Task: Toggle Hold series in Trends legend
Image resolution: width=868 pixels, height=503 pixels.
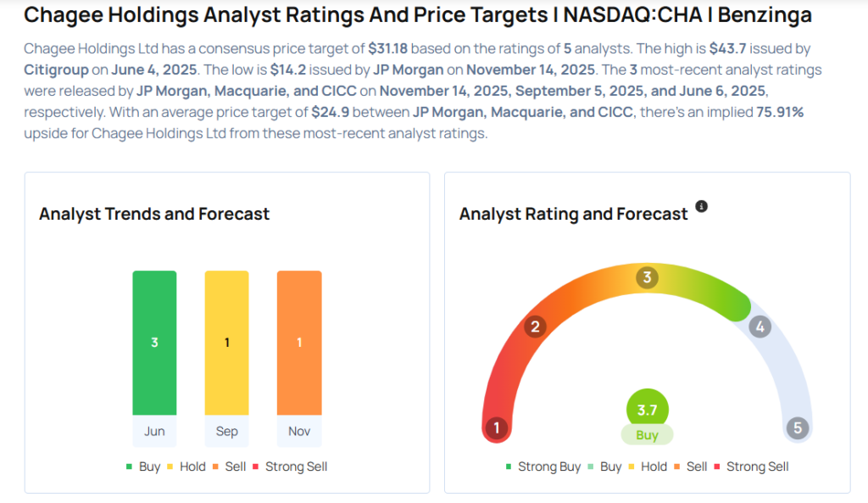Action: [x=186, y=467]
